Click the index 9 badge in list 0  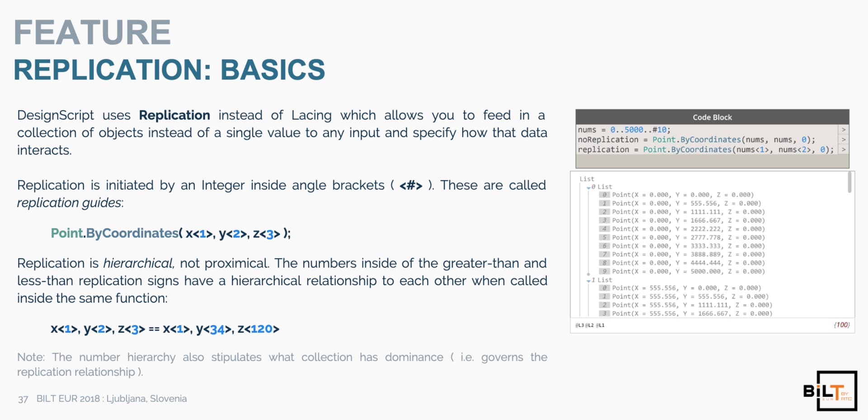(604, 271)
